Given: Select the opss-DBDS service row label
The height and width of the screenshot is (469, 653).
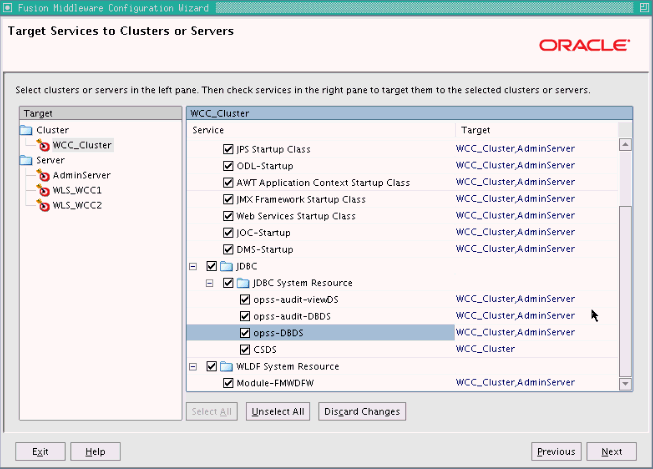Looking at the screenshot, I should click(x=278, y=333).
